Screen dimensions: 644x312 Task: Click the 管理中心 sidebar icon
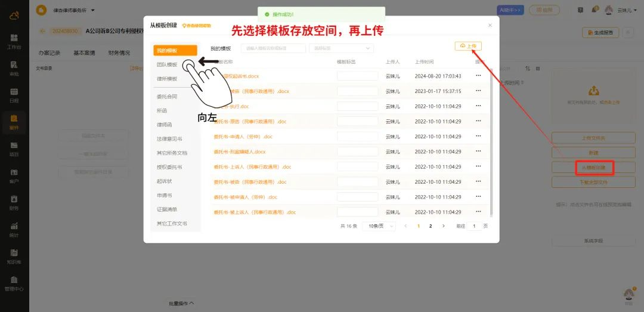(x=14, y=283)
